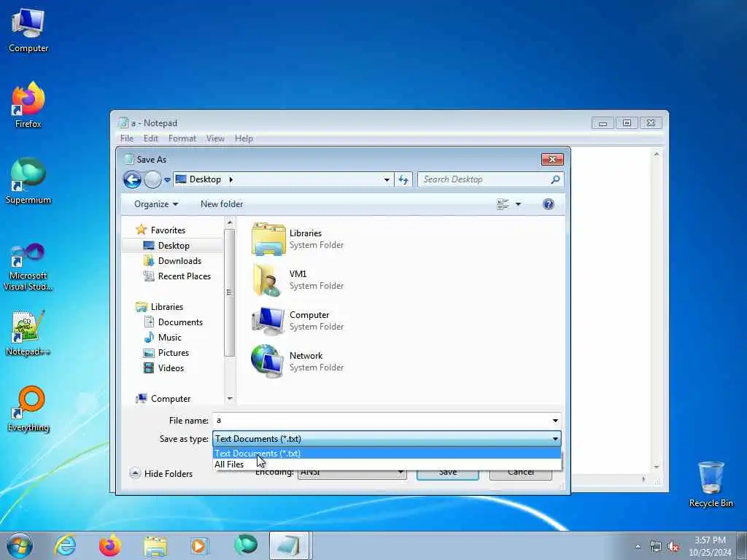747x560 pixels.
Task: Open Notepad Edit menu
Action: [150, 139]
